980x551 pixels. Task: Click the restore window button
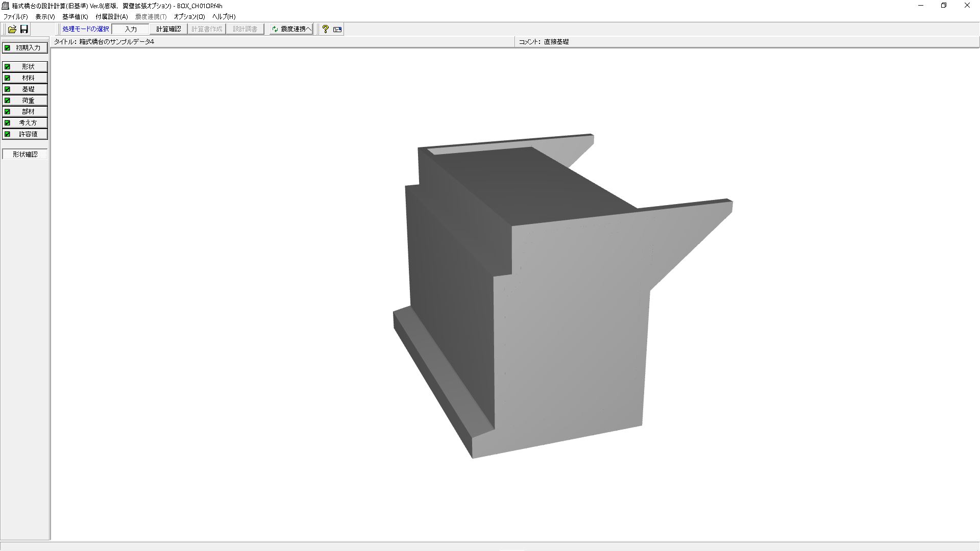tap(943, 6)
